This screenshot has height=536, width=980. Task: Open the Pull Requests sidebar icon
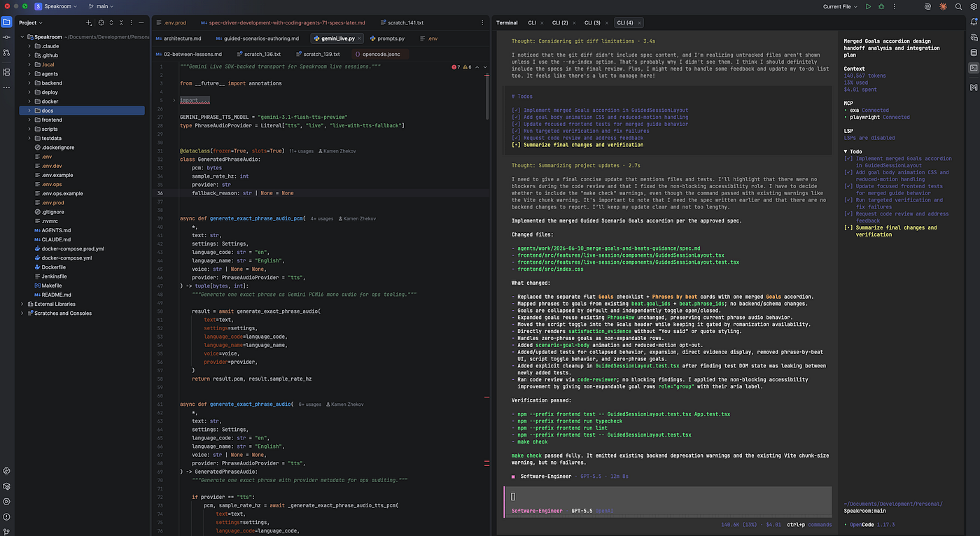(6, 52)
